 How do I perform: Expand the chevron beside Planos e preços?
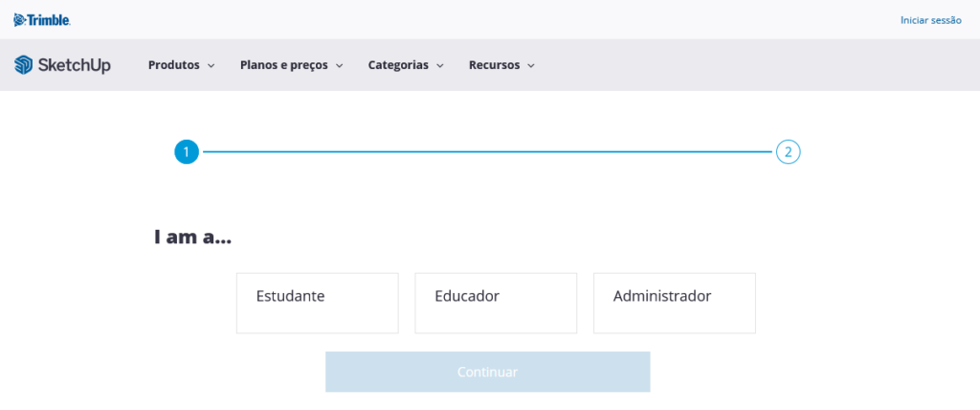point(339,66)
